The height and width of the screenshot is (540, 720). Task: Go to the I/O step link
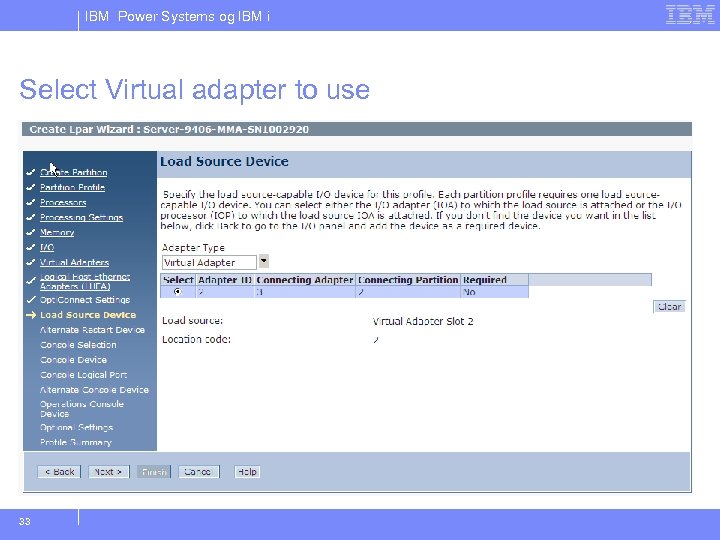tap(47, 248)
